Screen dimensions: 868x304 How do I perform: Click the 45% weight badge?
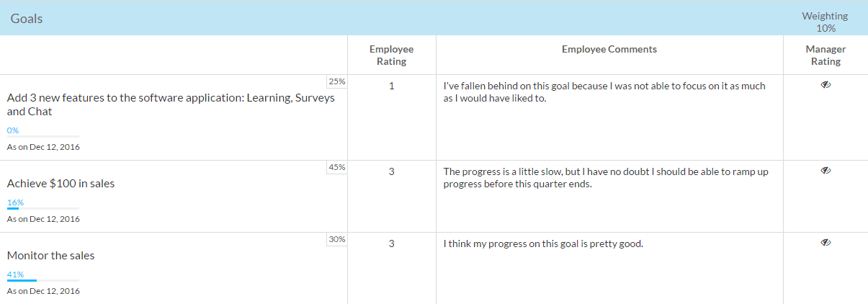337,167
